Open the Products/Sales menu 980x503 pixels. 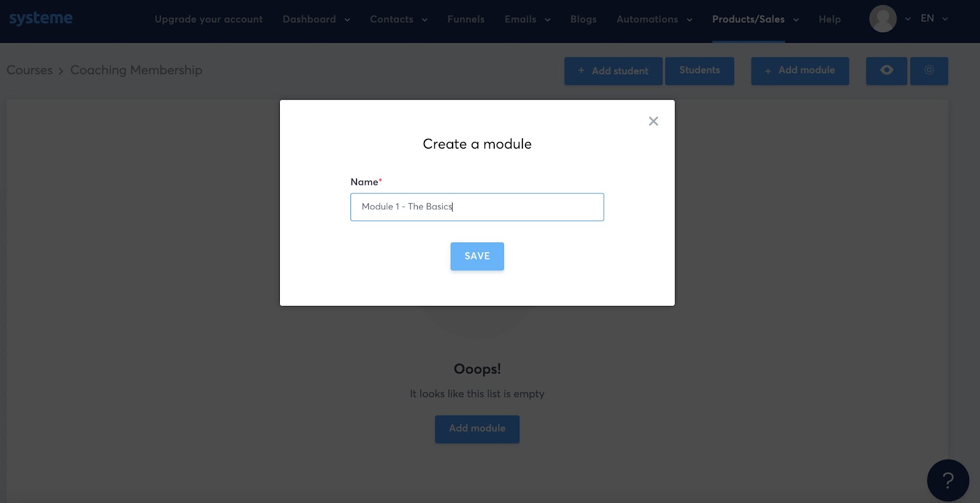tap(755, 20)
